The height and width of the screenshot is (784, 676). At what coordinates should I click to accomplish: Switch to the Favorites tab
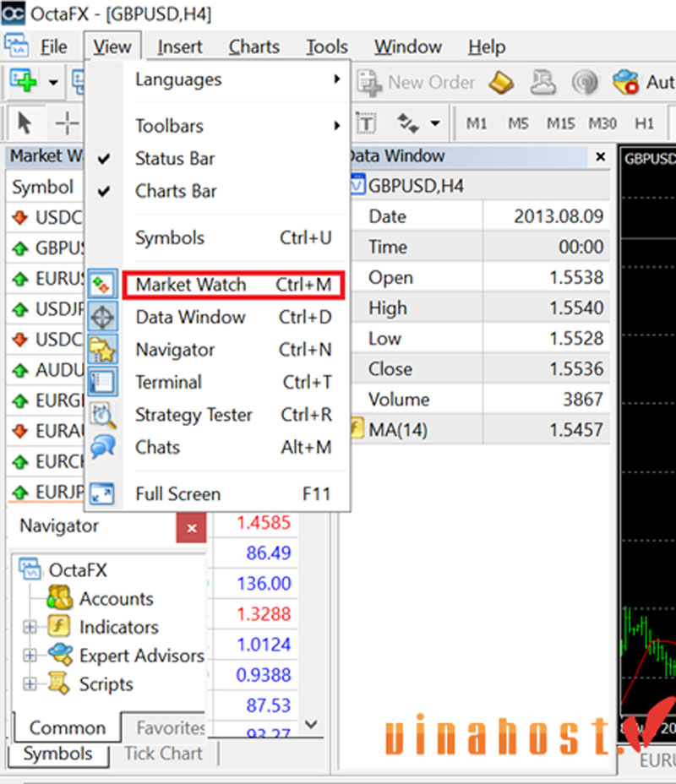pyautogui.click(x=170, y=728)
